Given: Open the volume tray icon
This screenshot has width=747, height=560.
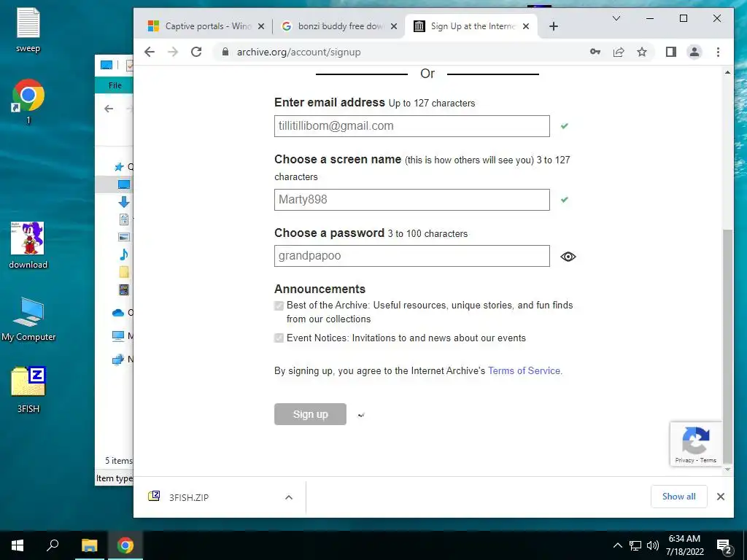Looking at the screenshot, I should (653, 545).
